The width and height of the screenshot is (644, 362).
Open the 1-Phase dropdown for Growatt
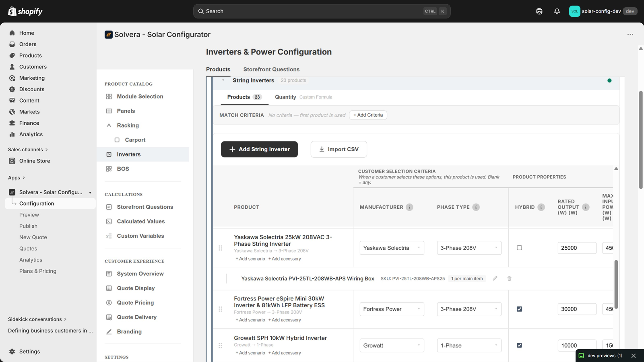click(x=469, y=346)
